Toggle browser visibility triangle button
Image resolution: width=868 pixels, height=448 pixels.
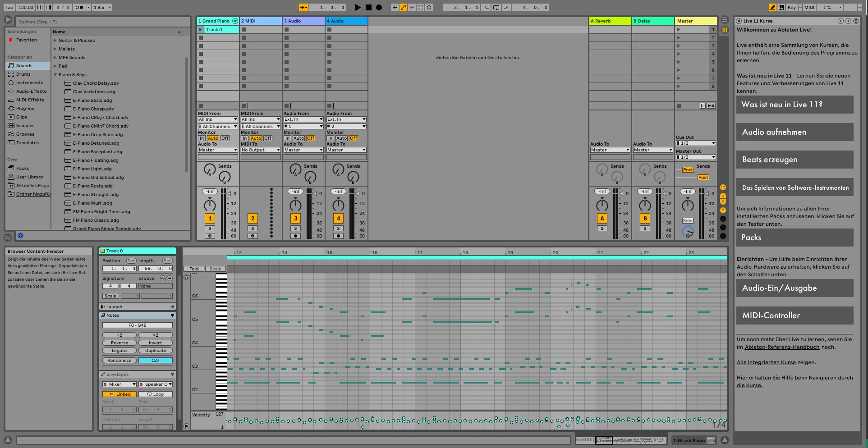pos(8,20)
